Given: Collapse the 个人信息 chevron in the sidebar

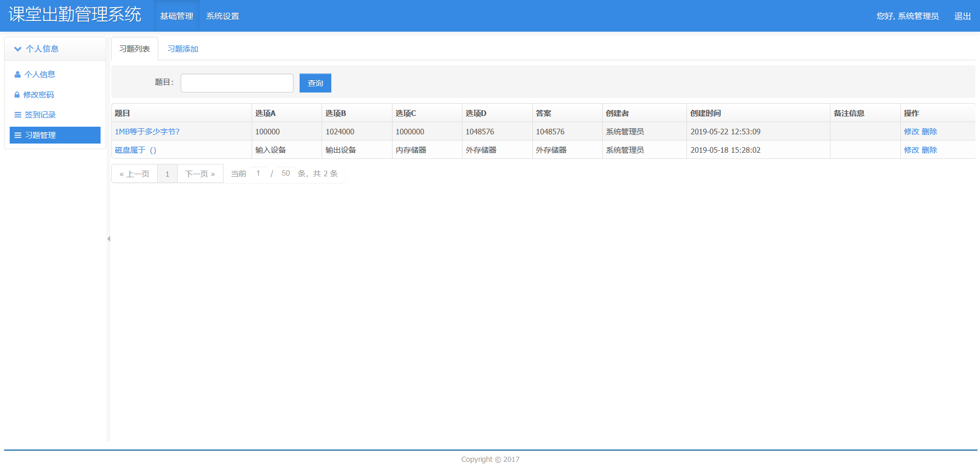Looking at the screenshot, I should pos(18,49).
